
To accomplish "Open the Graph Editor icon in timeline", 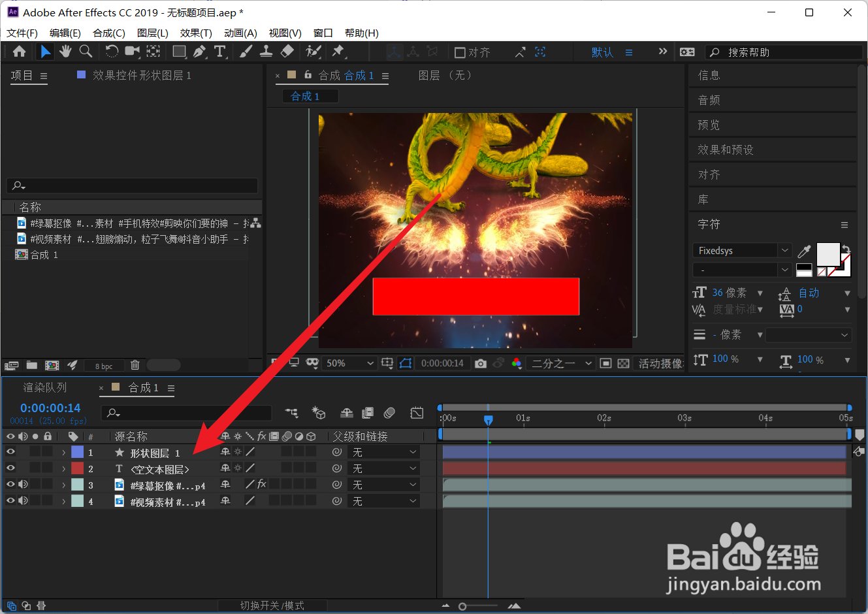I will 417,413.
